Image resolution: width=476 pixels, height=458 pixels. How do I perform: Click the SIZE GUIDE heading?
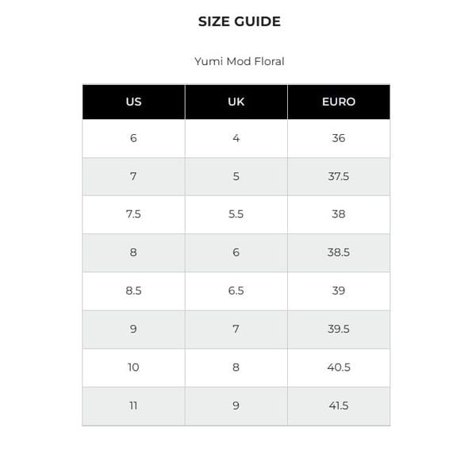click(x=239, y=21)
